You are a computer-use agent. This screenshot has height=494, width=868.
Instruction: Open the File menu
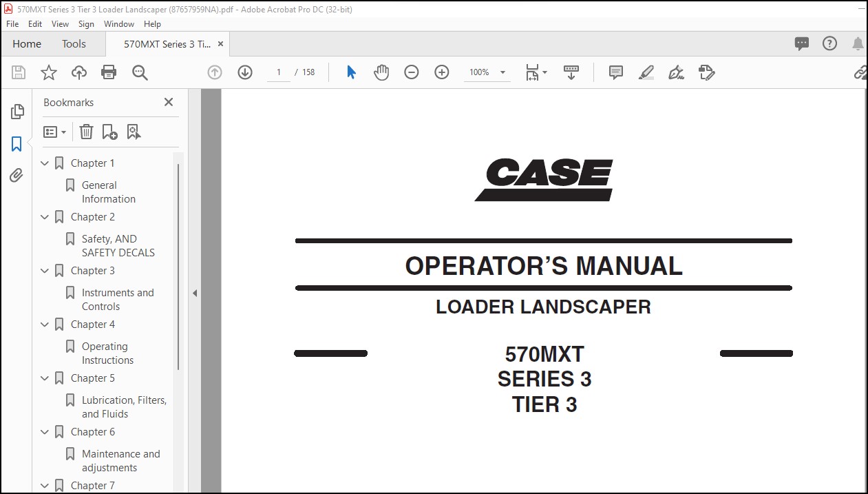(x=12, y=24)
